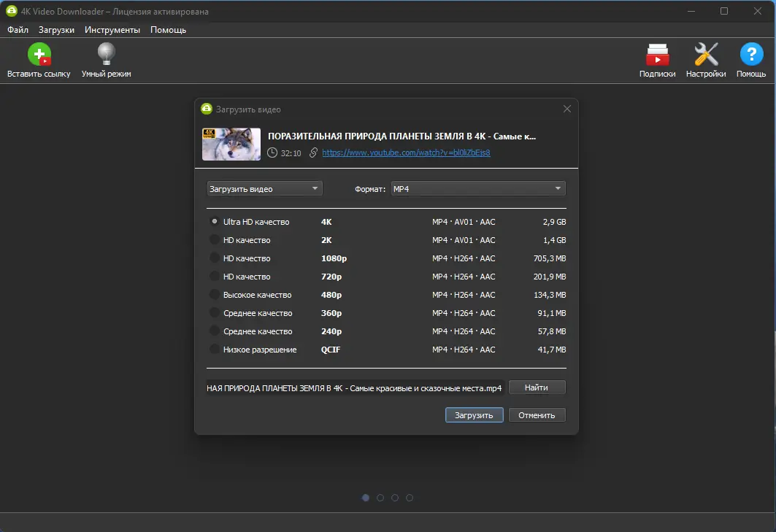The image size is (776, 532).
Task: Click the Отменить button
Action: [537, 415]
